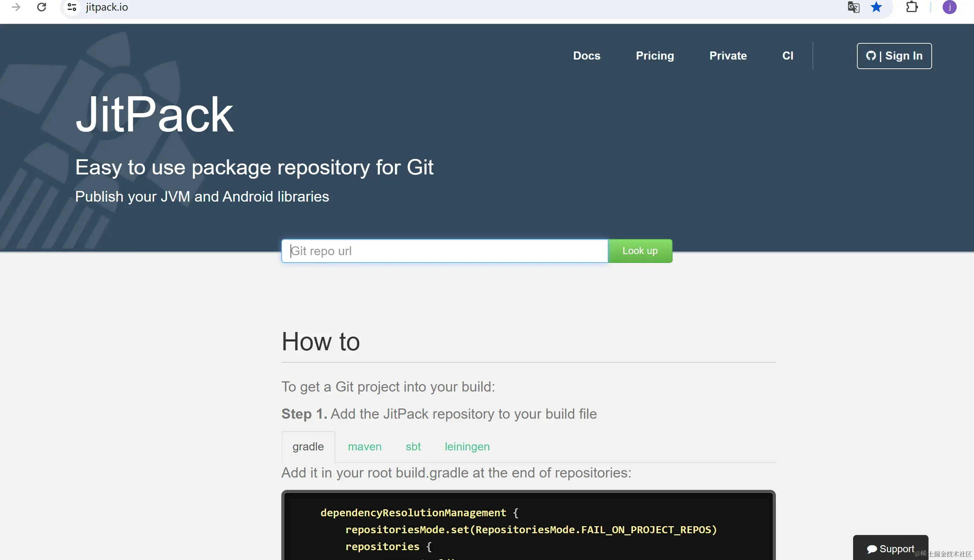
Task: Click the browser reload icon
Action: (x=42, y=7)
